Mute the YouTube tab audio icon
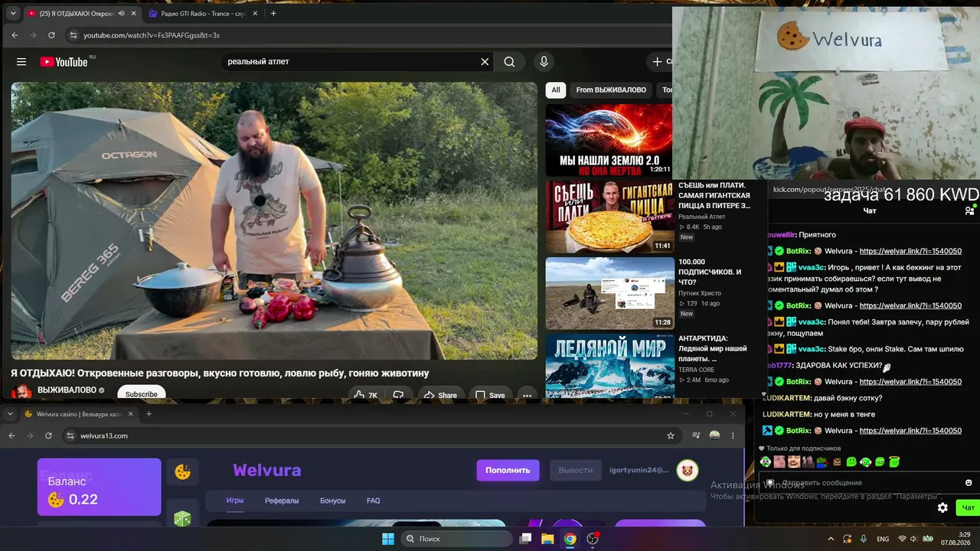Viewport: 980px width, 551px height. click(121, 13)
